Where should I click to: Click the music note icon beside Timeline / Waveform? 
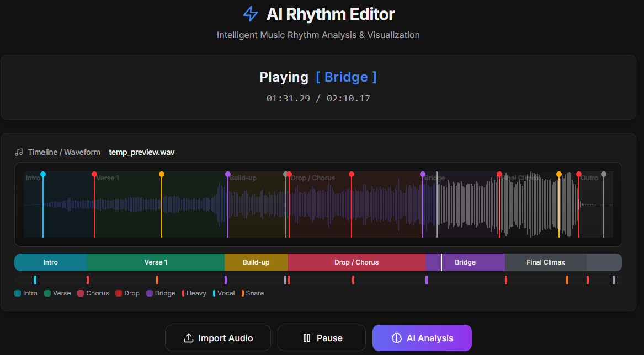click(x=19, y=152)
